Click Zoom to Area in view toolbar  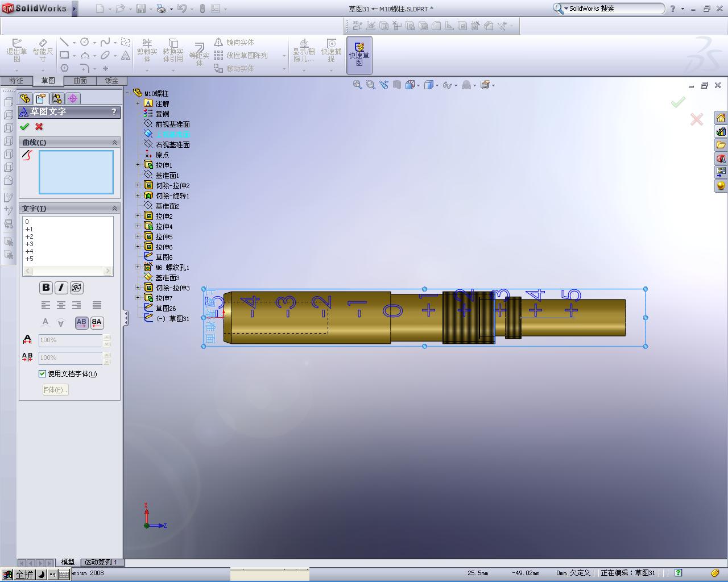tap(371, 85)
